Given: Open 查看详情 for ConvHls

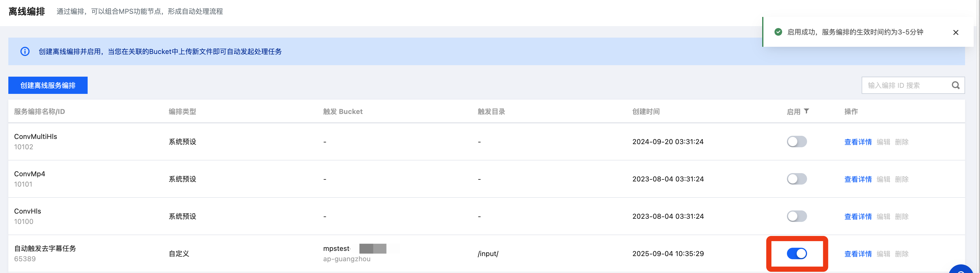Looking at the screenshot, I should coord(858,216).
